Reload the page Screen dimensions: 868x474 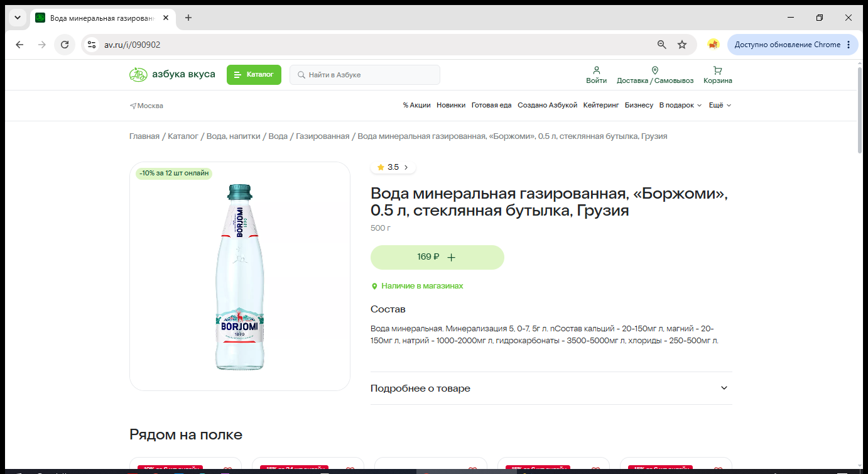pos(65,45)
